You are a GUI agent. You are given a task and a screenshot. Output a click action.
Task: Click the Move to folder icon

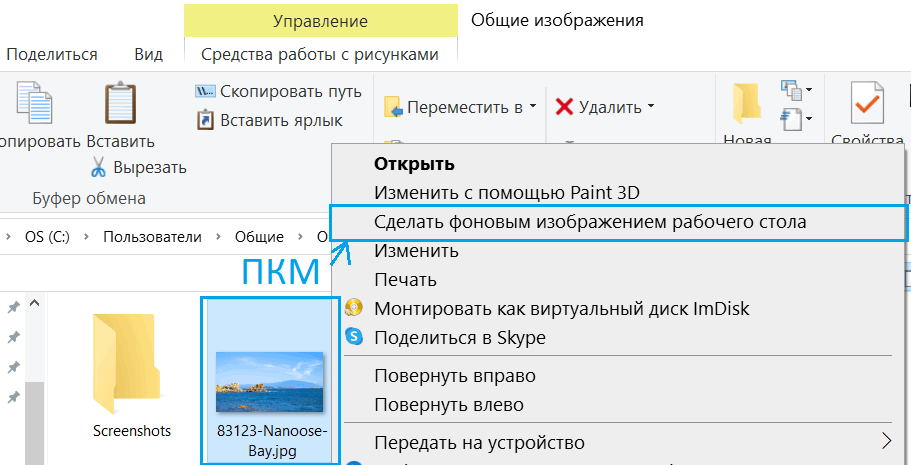tap(393, 107)
